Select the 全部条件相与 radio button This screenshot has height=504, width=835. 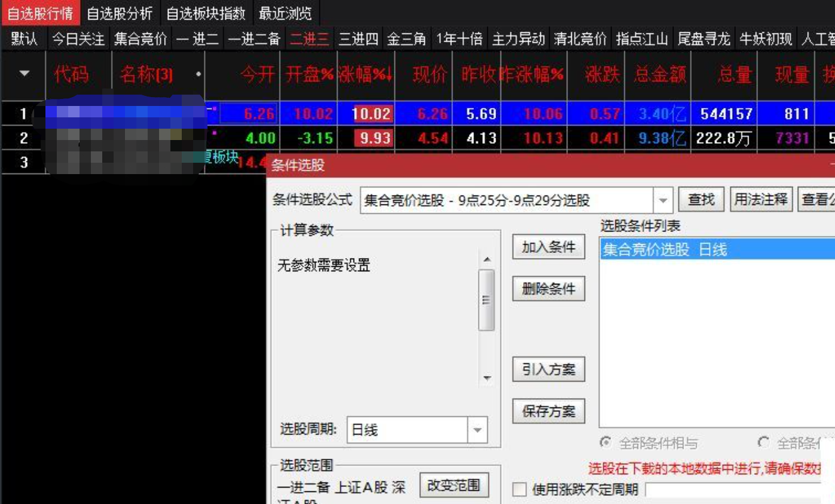pyautogui.click(x=605, y=443)
